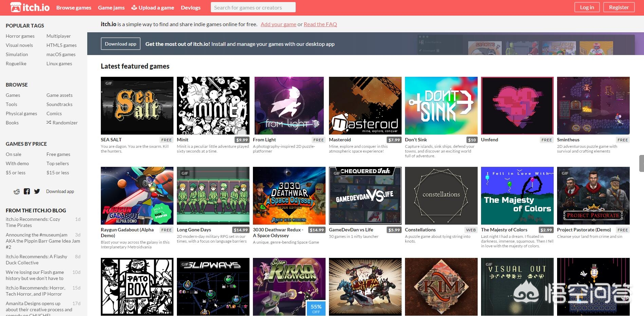This screenshot has height=316, width=644.
Task: Click the Randomizer shuffle link
Action: click(62, 123)
